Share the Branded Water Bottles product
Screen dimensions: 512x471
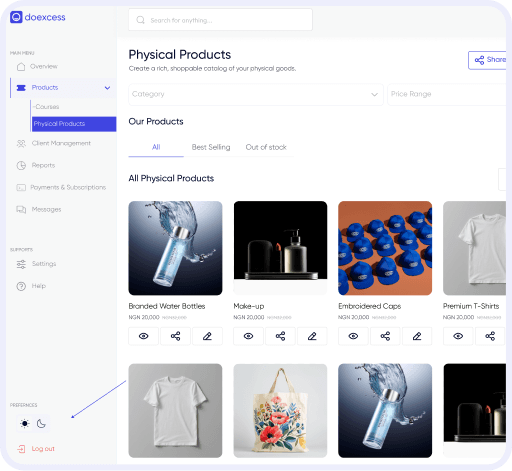175,336
